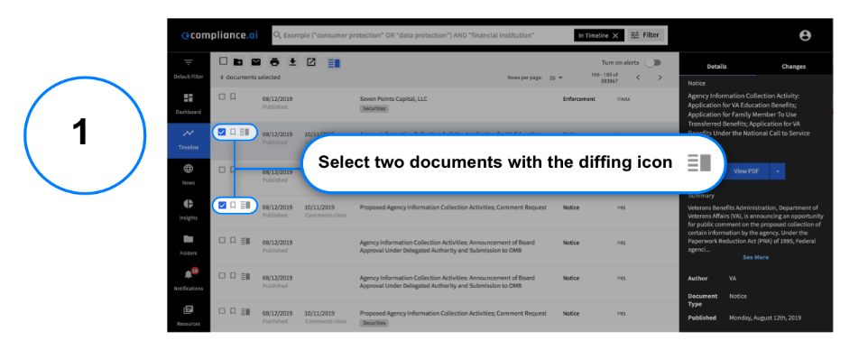
Task: Click diffing icon in checked Proposed Agency row
Action: click(245, 206)
